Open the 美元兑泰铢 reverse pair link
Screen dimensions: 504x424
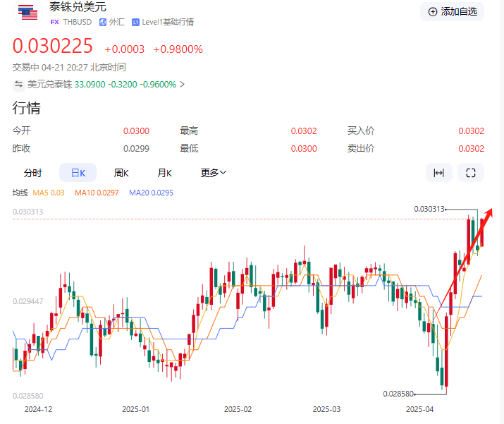[49, 84]
